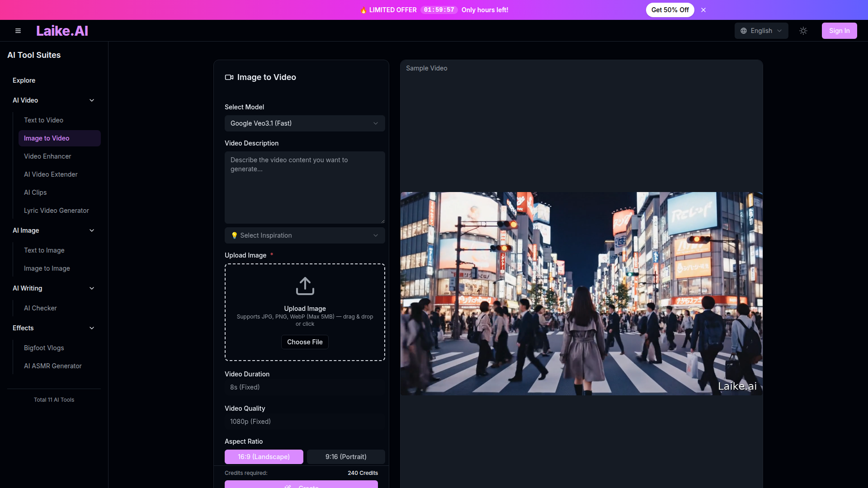Screen dimensions: 868x488
Task: Select Text to Image in the sidebar
Action: (x=44, y=250)
